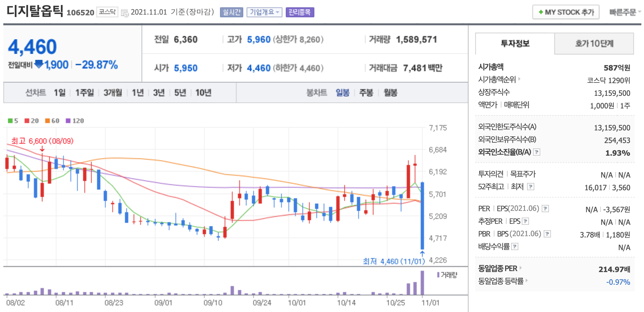Click the 외국인소진율 value 1.93%
Image resolution: width=644 pixels, height=312 pixels.
(x=618, y=153)
